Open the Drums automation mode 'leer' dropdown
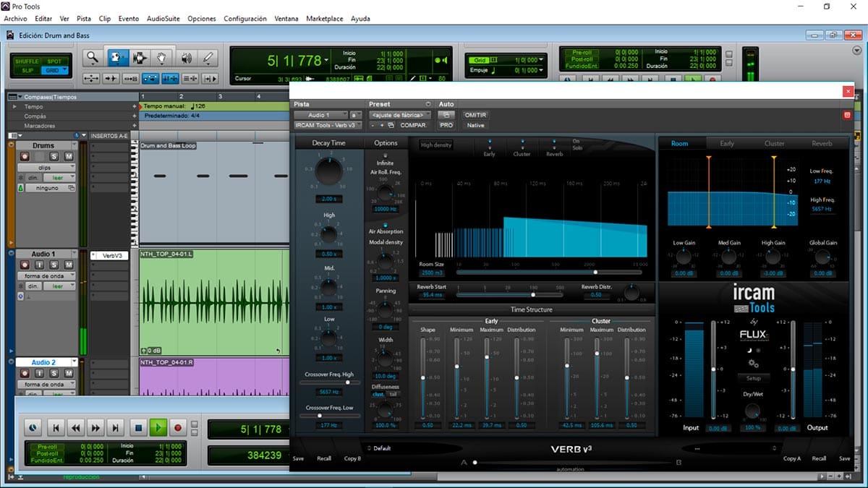 point(59,177)
